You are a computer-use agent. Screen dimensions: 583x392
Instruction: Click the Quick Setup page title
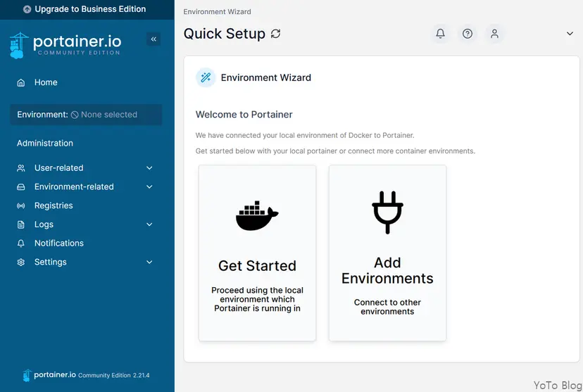tap(225, 34)
